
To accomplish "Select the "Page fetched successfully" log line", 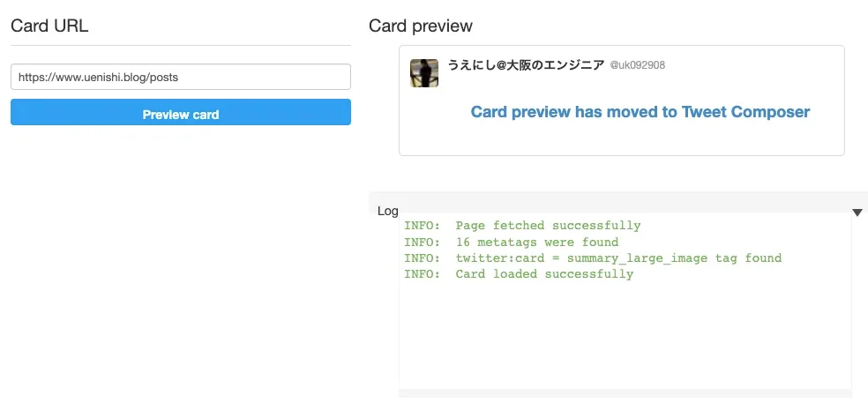I will pyautogui.click(x=522, y=226).
